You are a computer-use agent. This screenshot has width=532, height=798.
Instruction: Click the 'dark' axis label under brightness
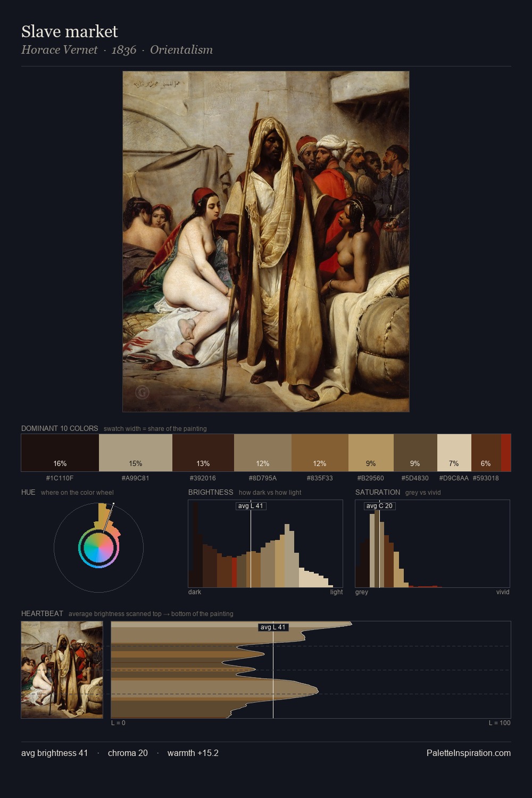coord(195,592)
